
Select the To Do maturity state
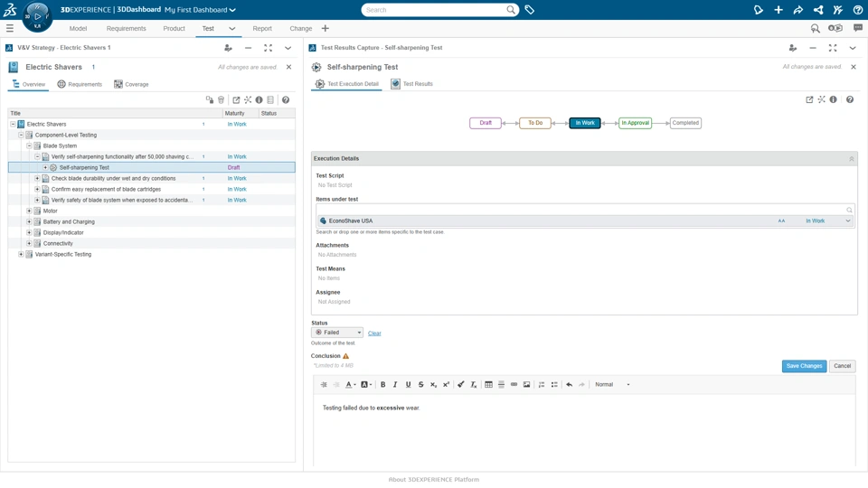pos(534,123)
